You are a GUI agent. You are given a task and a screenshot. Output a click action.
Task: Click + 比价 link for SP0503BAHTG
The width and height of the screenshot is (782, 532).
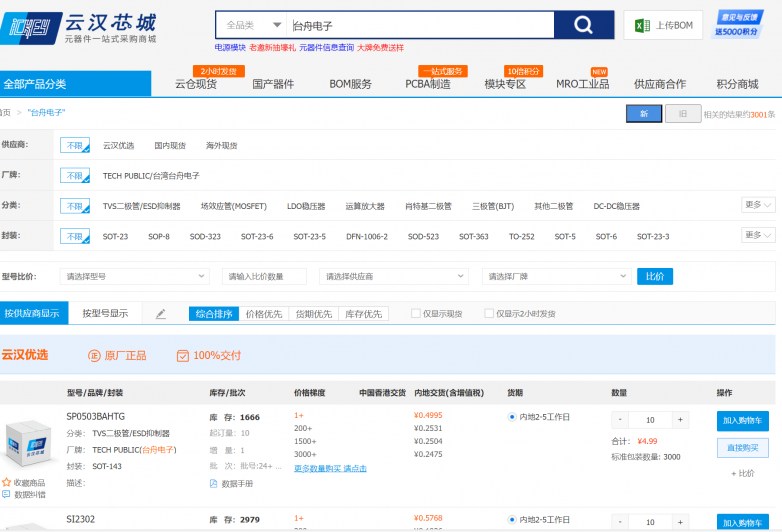coord(743,473)
